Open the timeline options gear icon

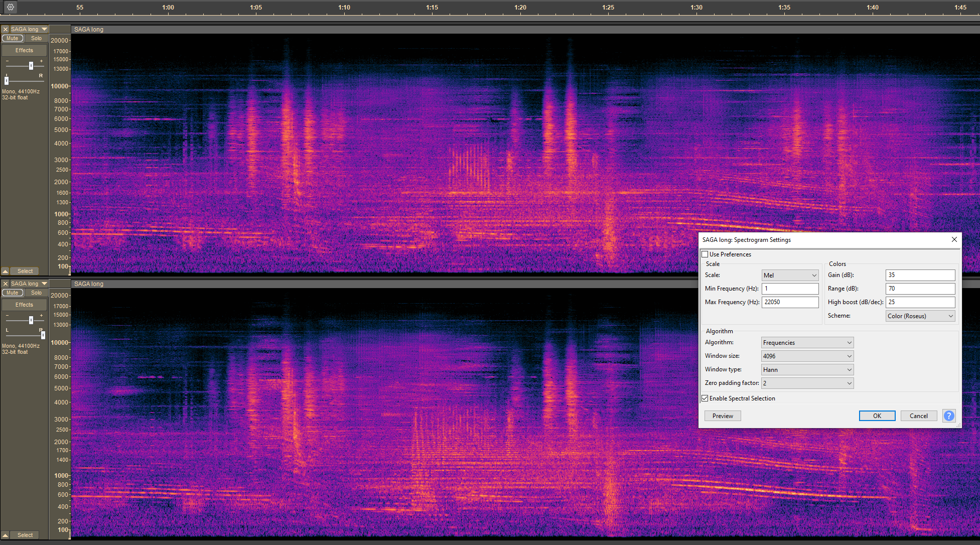coord(11,7)
